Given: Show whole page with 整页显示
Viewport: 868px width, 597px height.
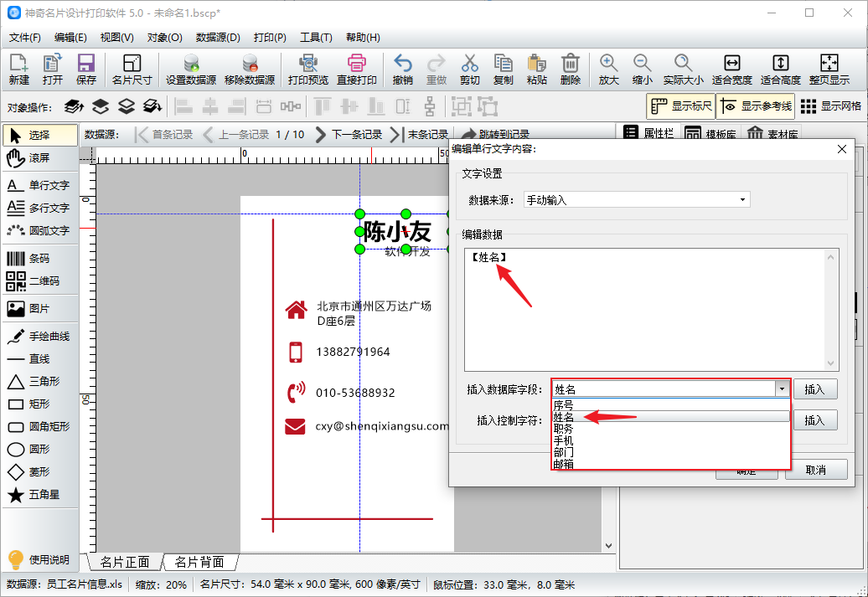Looking at the screenshot, I should point(829,69).
